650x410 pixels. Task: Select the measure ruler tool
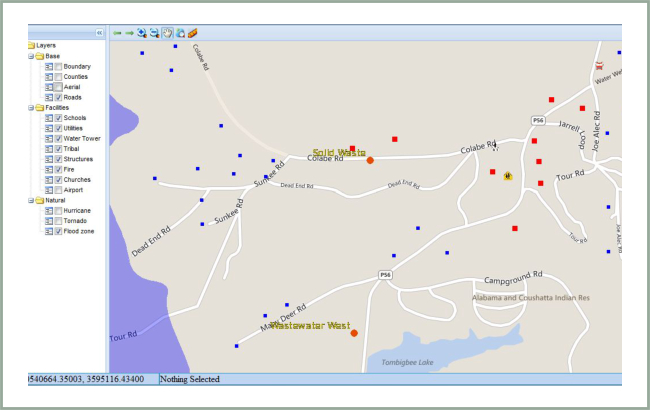pyautogui.click(x=192, y=33)
